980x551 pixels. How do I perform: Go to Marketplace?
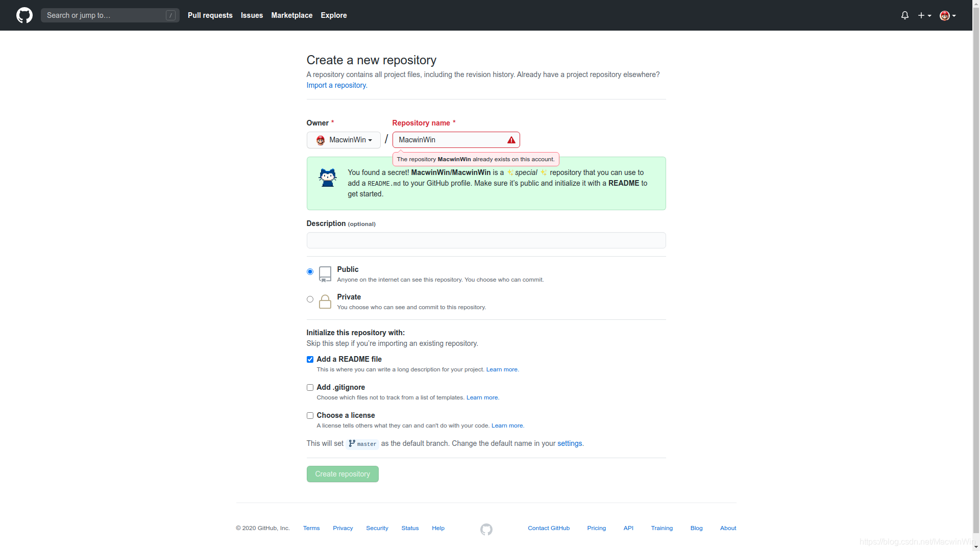292,15
